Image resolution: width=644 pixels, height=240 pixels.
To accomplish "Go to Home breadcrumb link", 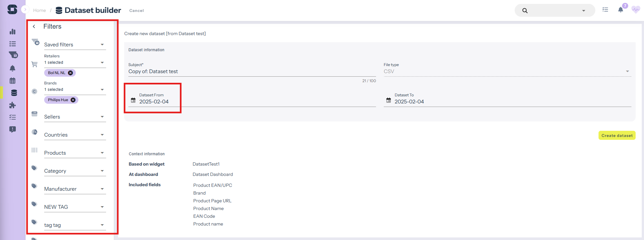I will click(39, 10).
